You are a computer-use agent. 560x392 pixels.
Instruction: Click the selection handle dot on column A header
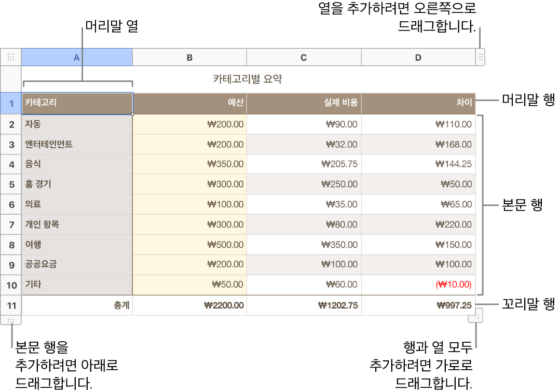coord(132,114)
